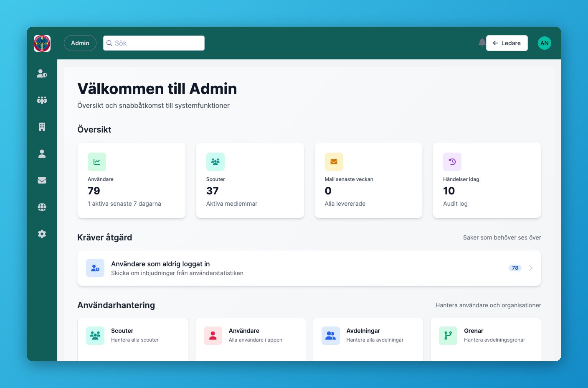588x388 pixels.
Task: Click the 78 count badge
Action: [515, 268]
